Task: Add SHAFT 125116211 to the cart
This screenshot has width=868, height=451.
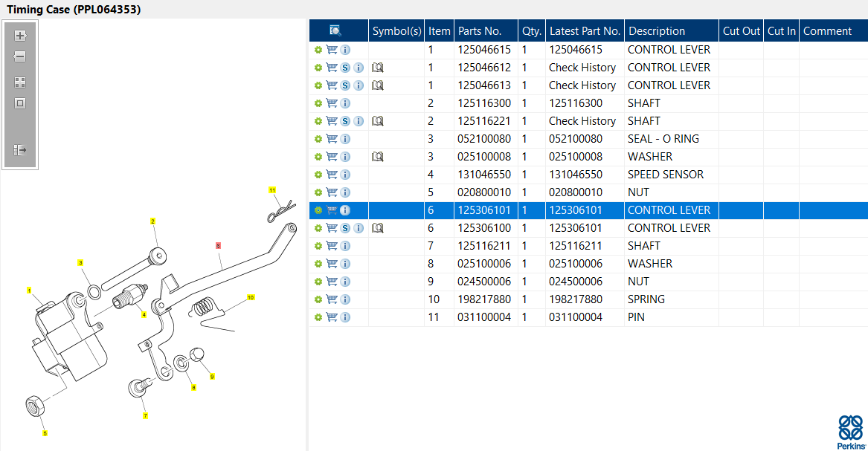Action: click(332, 246)
